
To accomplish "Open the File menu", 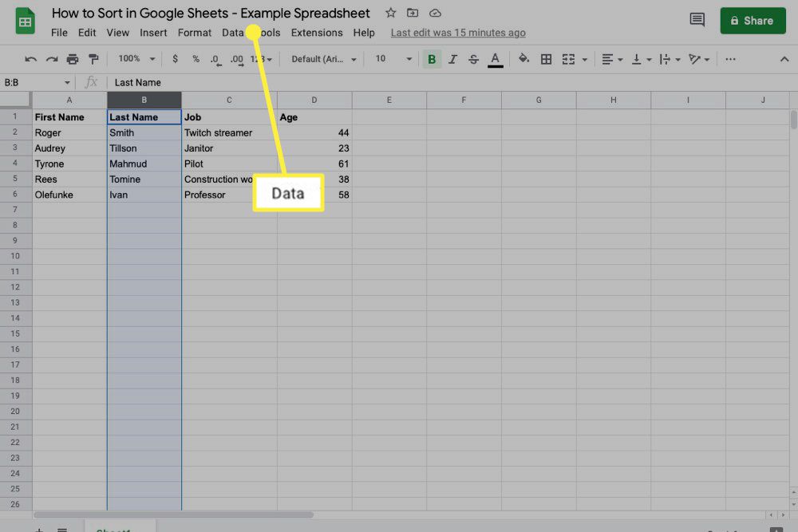I will point(59,33).
